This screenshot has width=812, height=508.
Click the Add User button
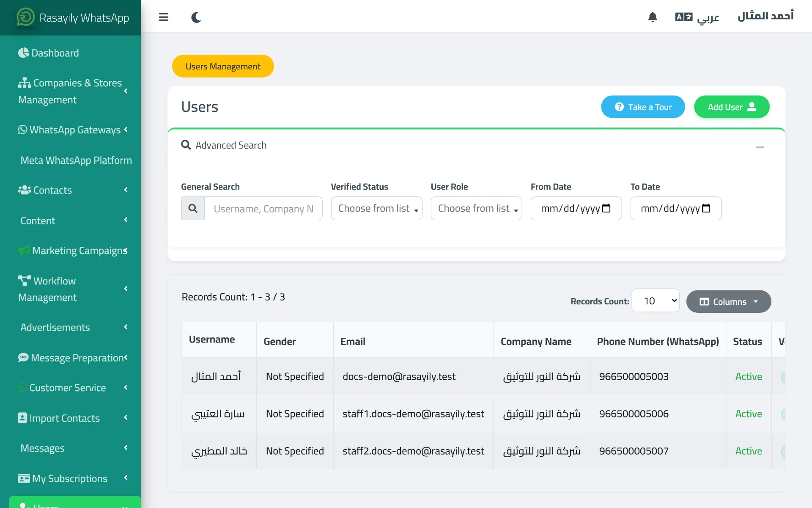coord(732,107)
